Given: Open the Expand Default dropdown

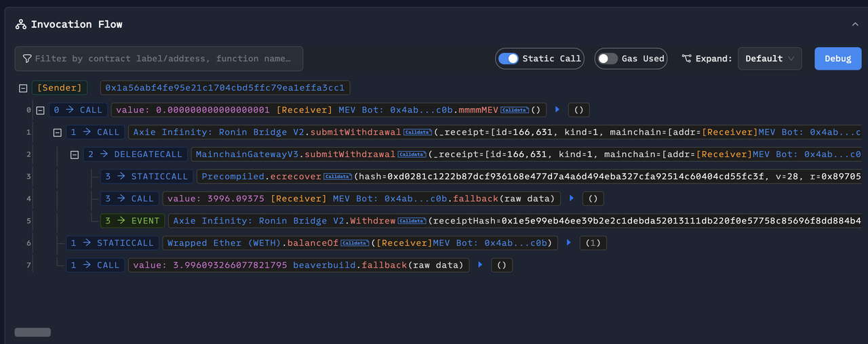Looking at the screenshot, I should point(770,59).
